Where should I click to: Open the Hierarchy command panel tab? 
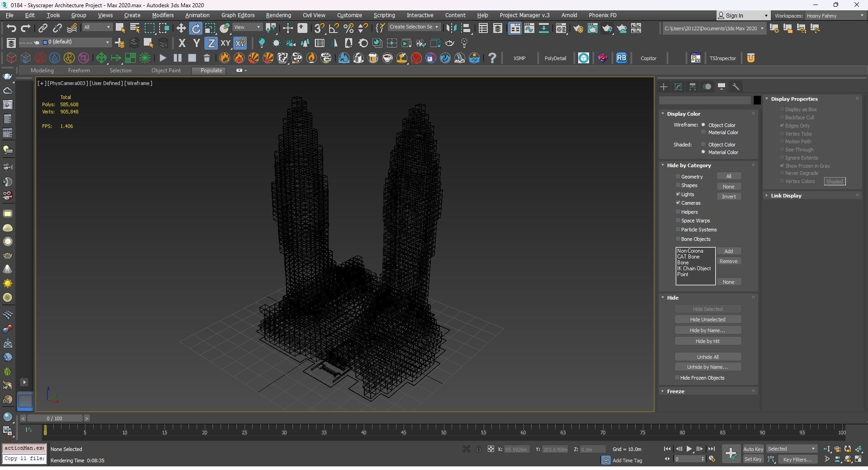pos(693,87)
